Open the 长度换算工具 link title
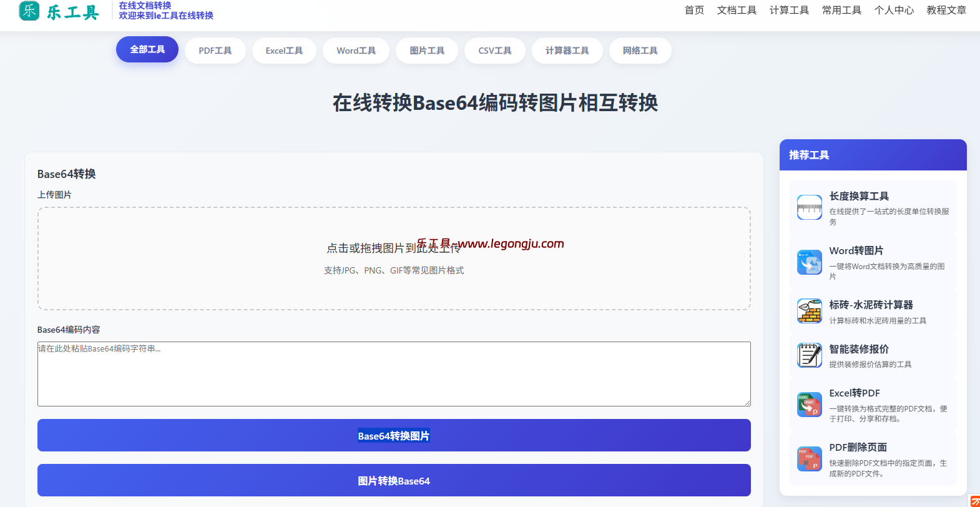Image resolution: width=980 pixels, height=507 pixels. [859, 196]
